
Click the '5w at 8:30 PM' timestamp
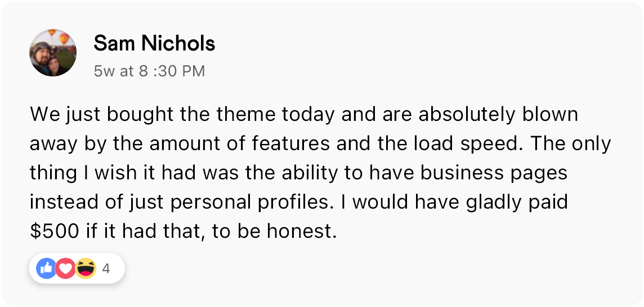click(149, 71)
